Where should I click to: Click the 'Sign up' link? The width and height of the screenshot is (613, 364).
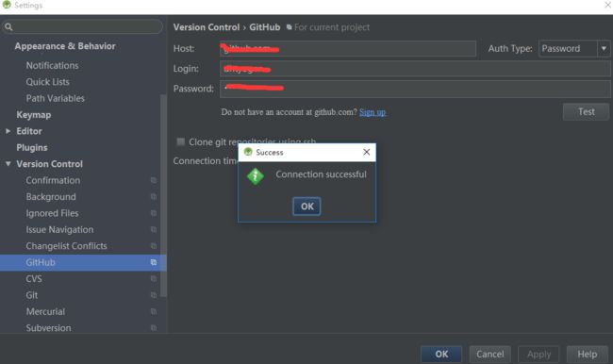click(373, 112)
